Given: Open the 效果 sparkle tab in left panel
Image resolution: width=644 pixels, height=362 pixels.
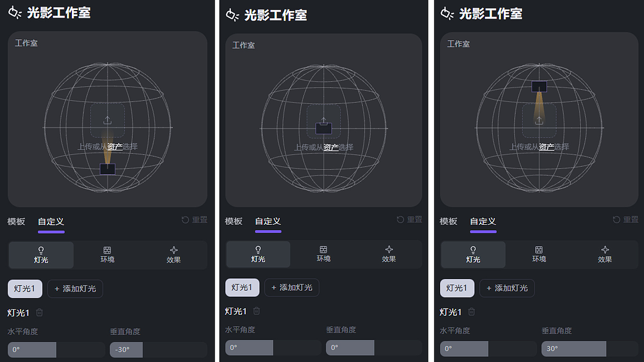Looking at the screenshot, I should (174, 255).
